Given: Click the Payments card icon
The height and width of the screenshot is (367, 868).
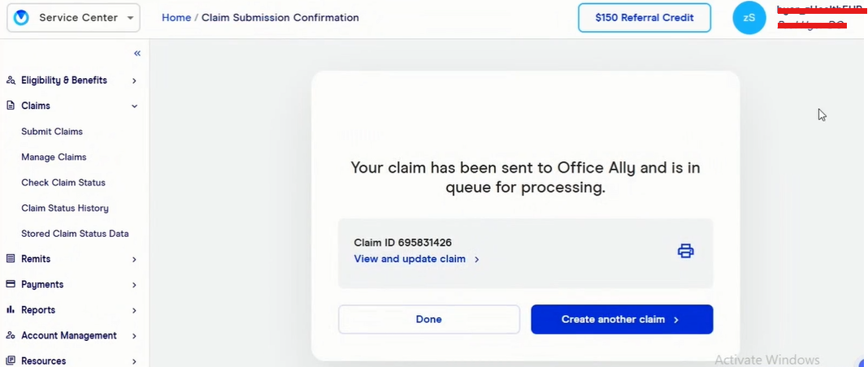Looking at the screenshot, I should (11, 285).
